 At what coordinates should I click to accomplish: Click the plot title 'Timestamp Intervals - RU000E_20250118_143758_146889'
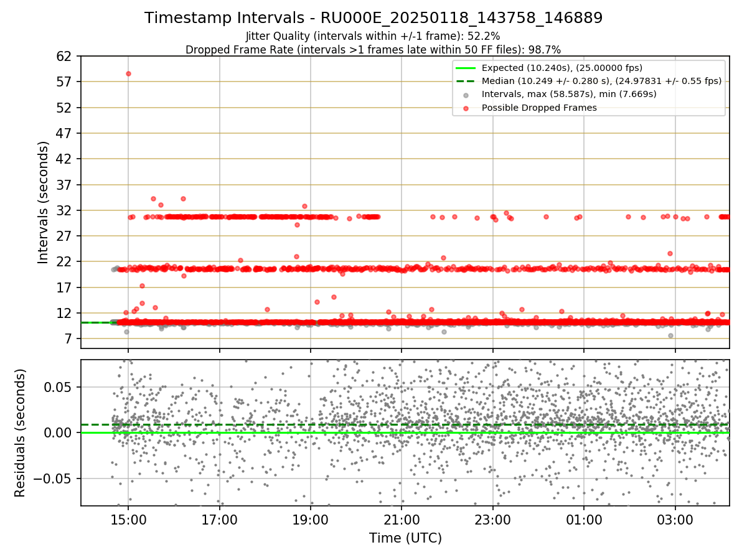[374, 18]
